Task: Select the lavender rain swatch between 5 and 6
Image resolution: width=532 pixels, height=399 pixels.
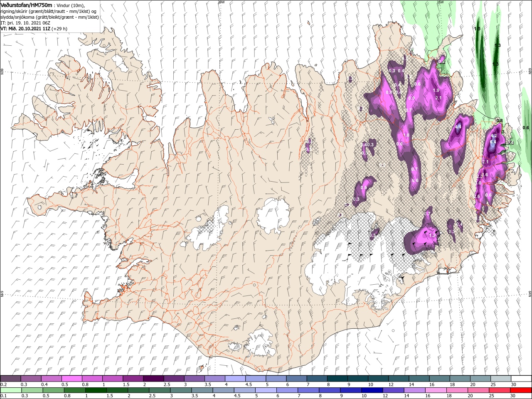Action: 265,390
